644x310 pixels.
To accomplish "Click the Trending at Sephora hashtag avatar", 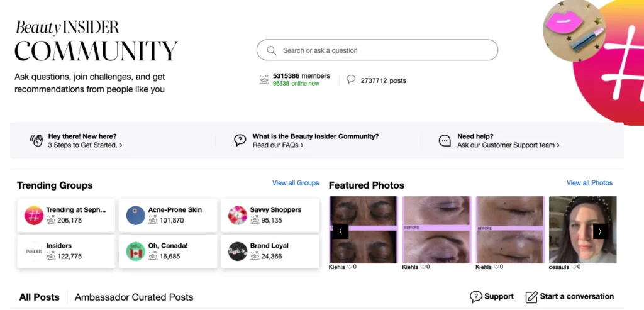I will (x=34, y=215).
